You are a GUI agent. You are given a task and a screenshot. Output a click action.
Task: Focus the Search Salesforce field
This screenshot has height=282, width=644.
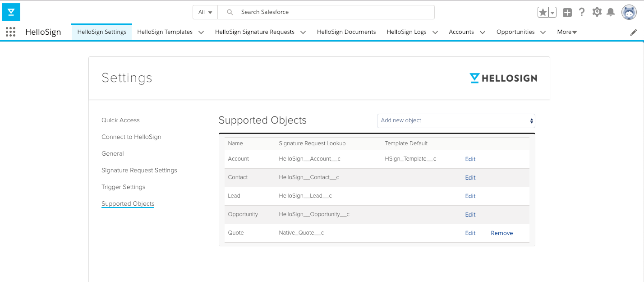[326, 12]
